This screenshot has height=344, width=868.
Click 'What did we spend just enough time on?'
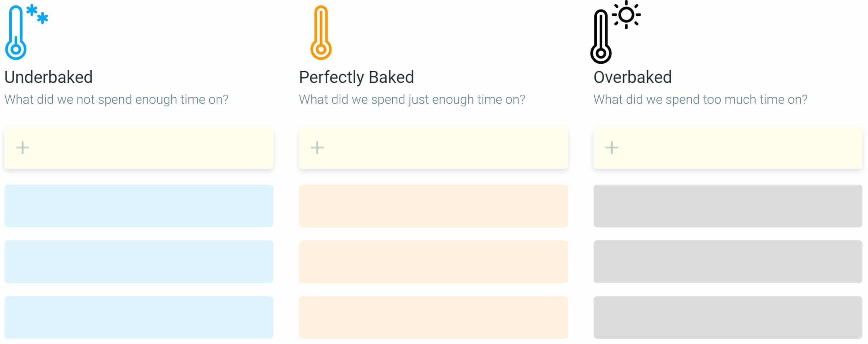pos(412,99)
